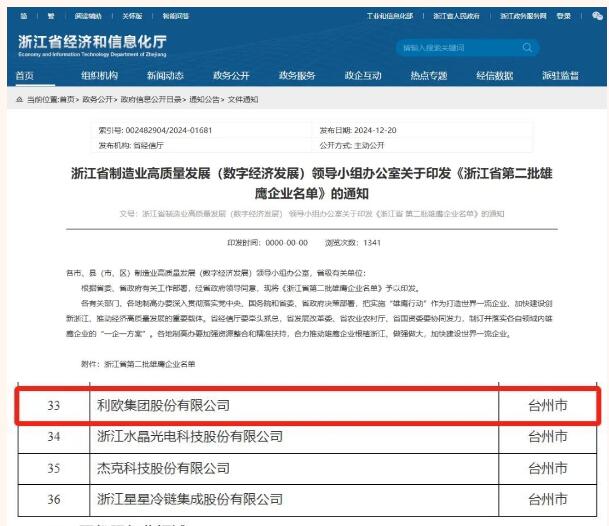Screen dimensions: 609x526
Task: Open the 热点专题 navigation tab
Action: 429,75
